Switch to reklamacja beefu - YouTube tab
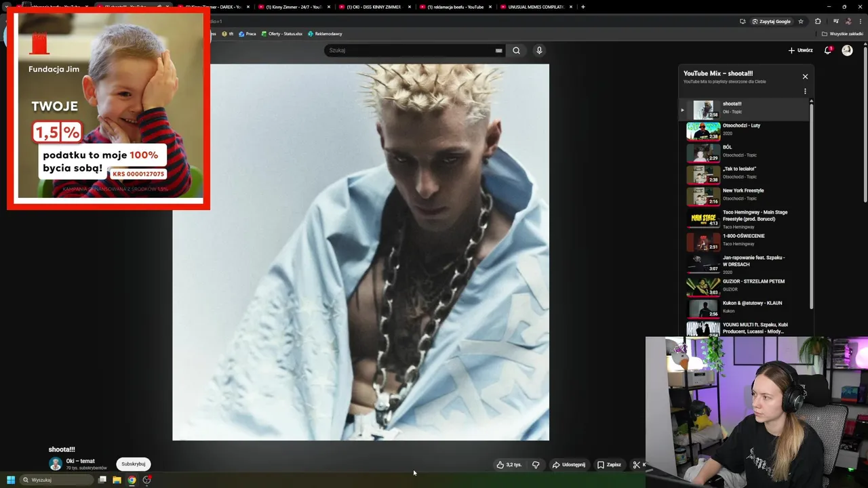Screen dimensions: 868x488 pos(455,7)
